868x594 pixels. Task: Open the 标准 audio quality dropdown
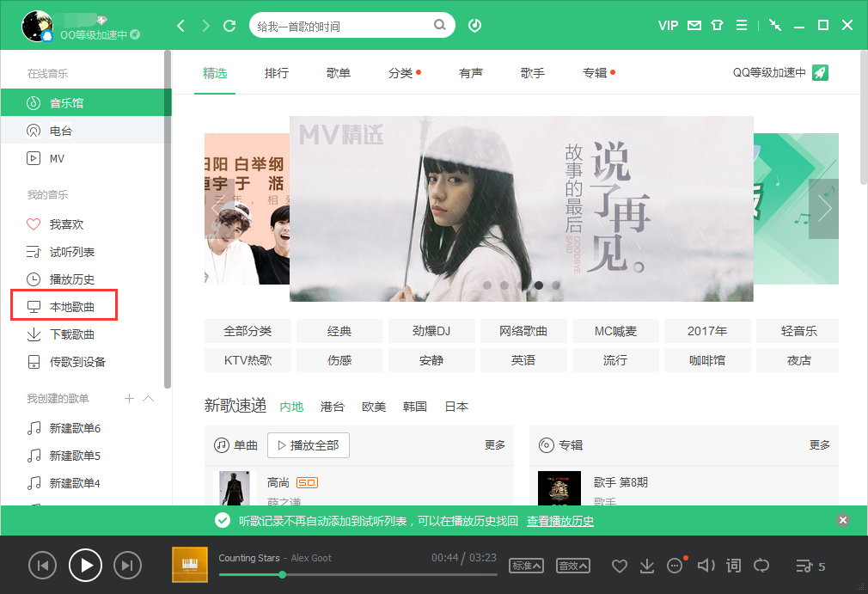pos(526,565)
